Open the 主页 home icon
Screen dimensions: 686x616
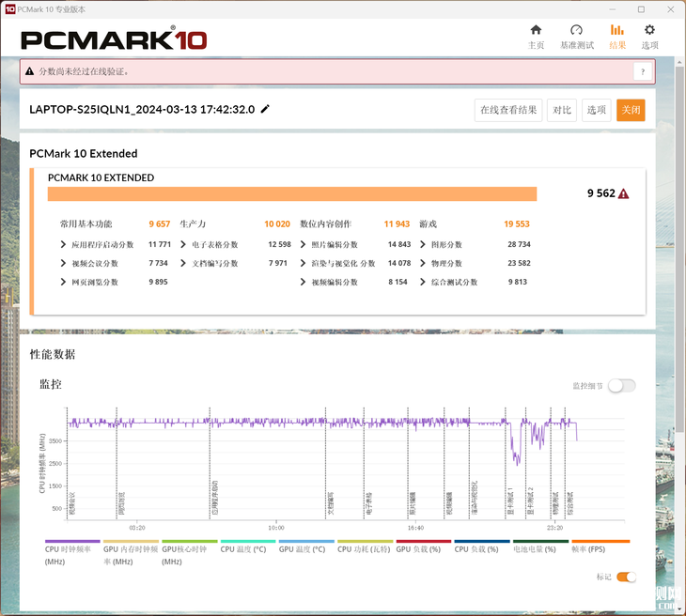(x=536, y=30)
